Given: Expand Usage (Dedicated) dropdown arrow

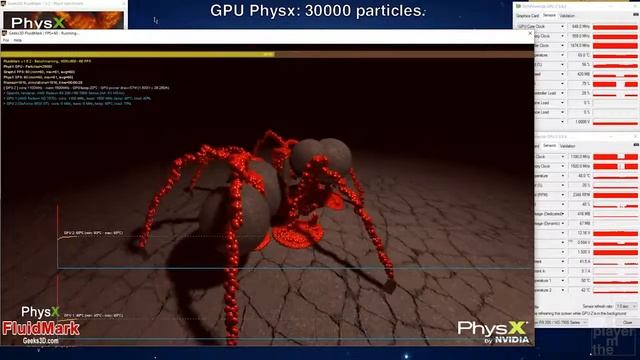Looking at the screenshot, I should [x=562, y=214].
